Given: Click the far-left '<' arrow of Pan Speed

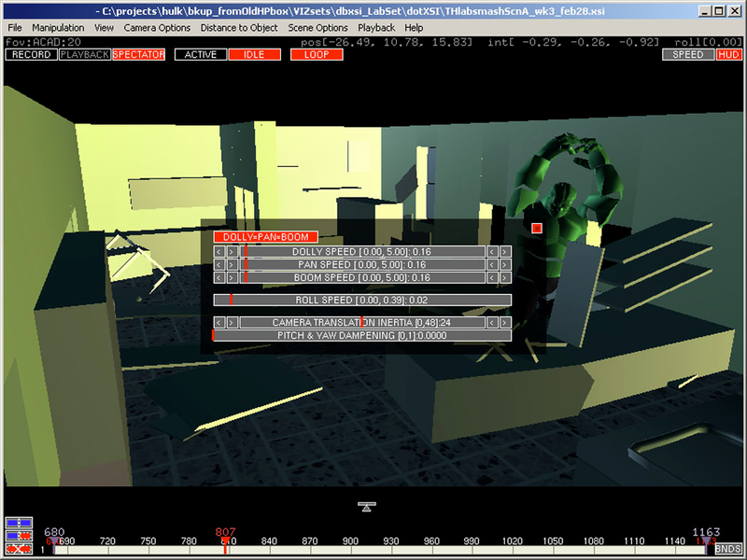Looking at the screenshot, I should [x=219, y=264].
